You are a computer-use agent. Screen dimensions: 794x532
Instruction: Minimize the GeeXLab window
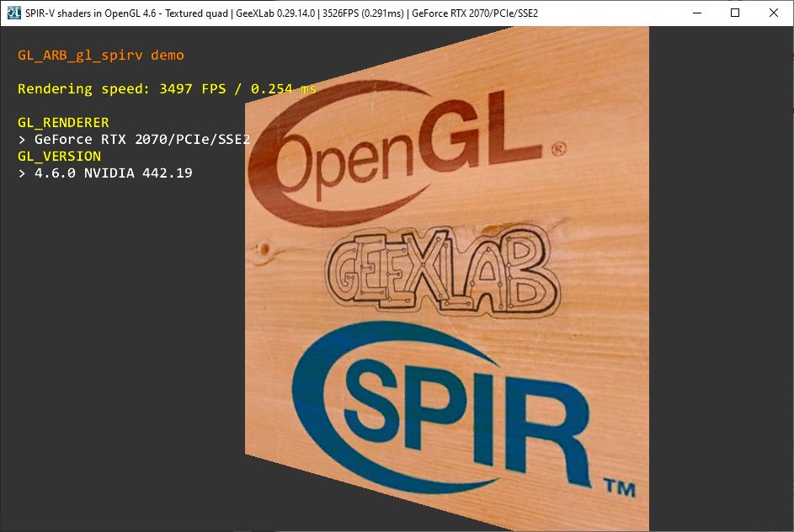tap(697, 13)
